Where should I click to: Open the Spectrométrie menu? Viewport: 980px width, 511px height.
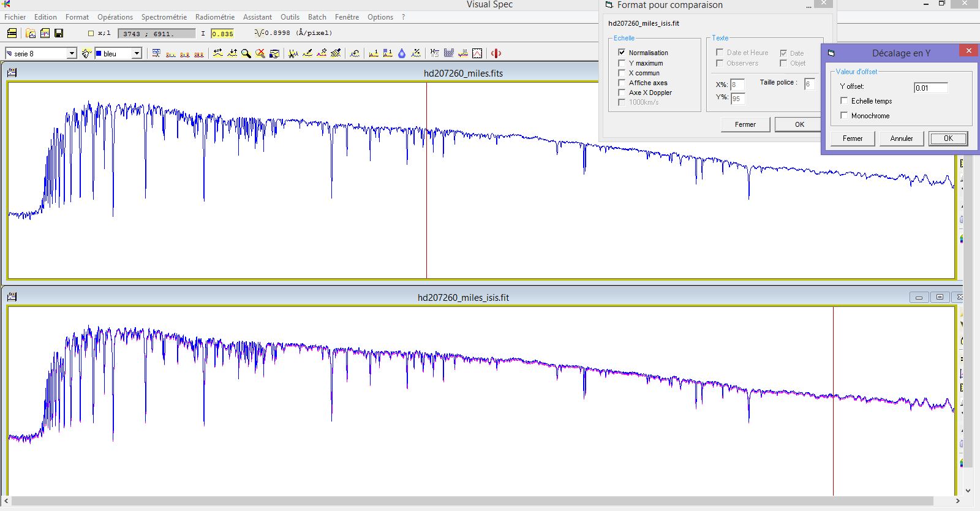pyautogui.click(x=164, y=17)
